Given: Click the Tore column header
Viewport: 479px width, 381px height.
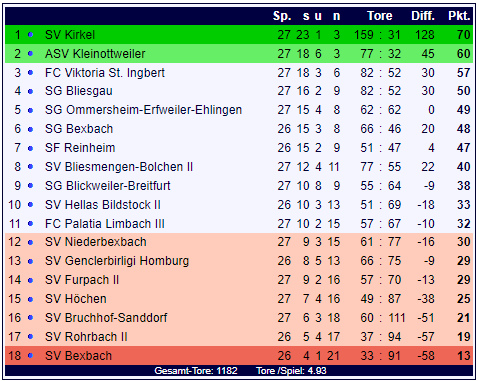Looking at the screenshot, I should tap(380, 16).
